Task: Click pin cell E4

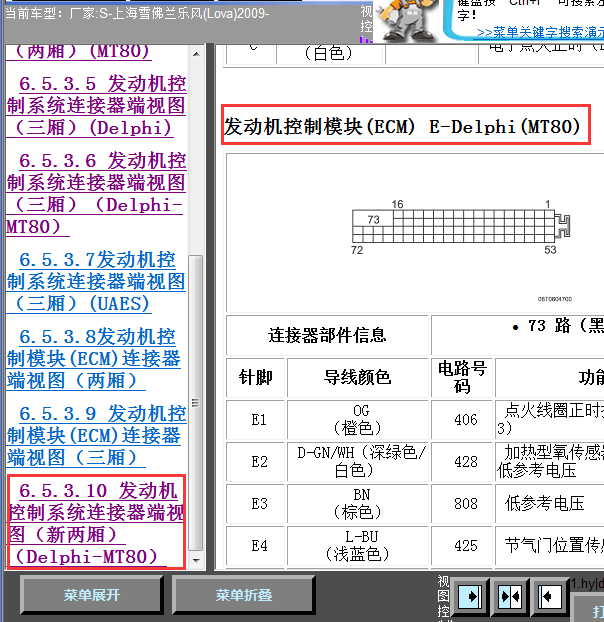Action: (255, 546)
